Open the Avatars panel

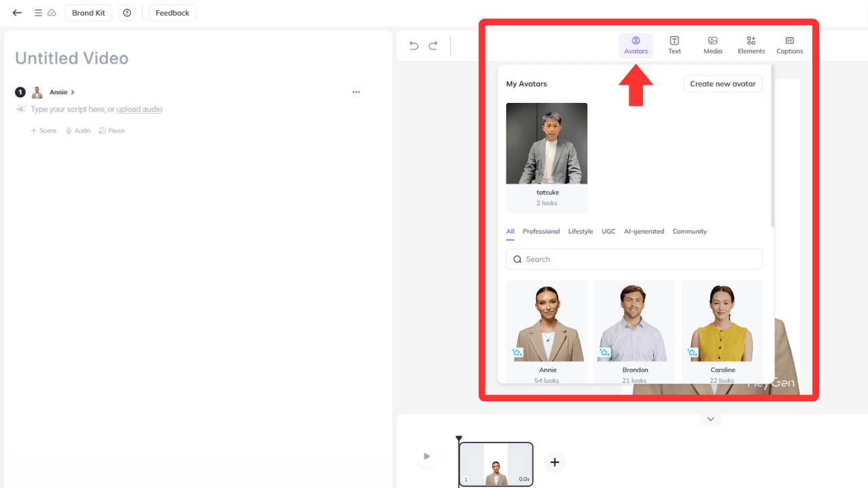coord(636,45)
